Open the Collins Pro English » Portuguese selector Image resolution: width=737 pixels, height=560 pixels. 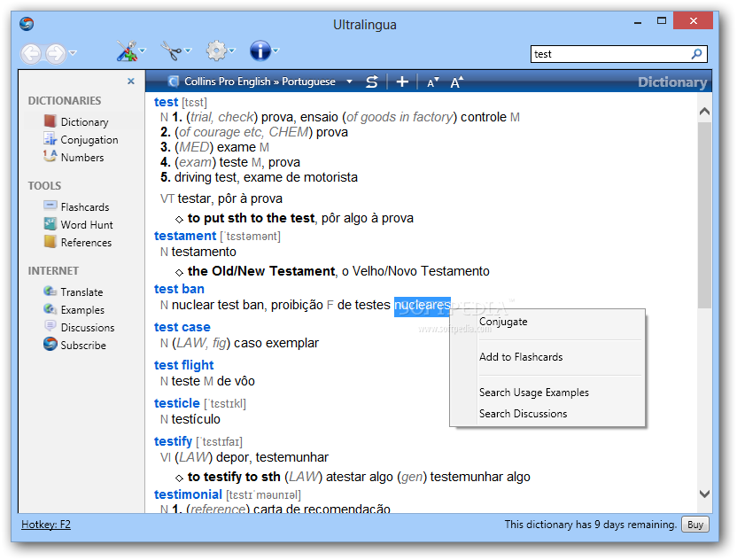[260, 82]
